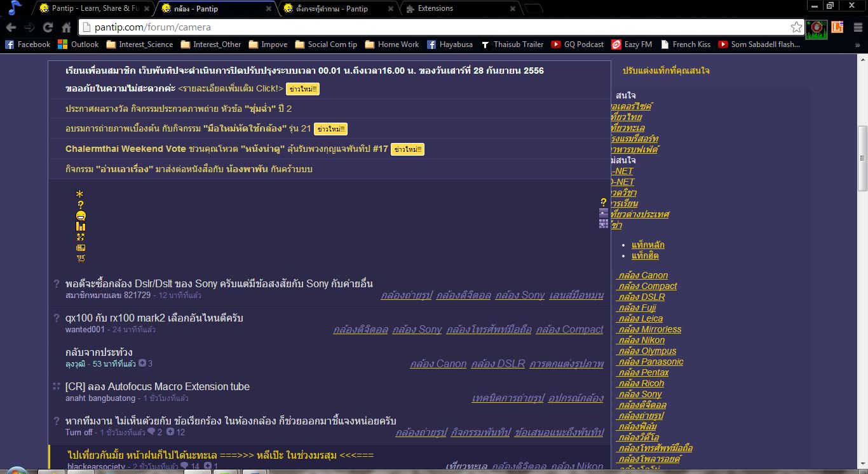The image size is (868, 474).
Task: Click the page vertical scrollbar thumb
Action: [x=862, y=159]
